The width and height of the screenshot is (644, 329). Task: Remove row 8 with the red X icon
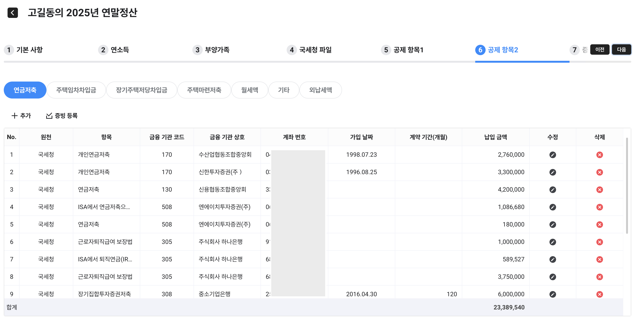(599, 277)
